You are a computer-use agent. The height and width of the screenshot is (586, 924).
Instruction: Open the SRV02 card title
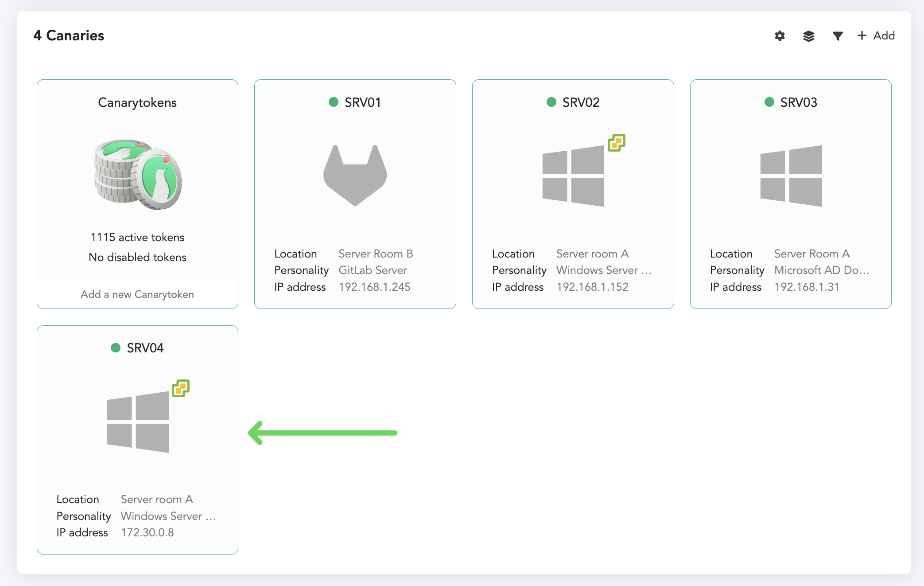coord(581,102)
